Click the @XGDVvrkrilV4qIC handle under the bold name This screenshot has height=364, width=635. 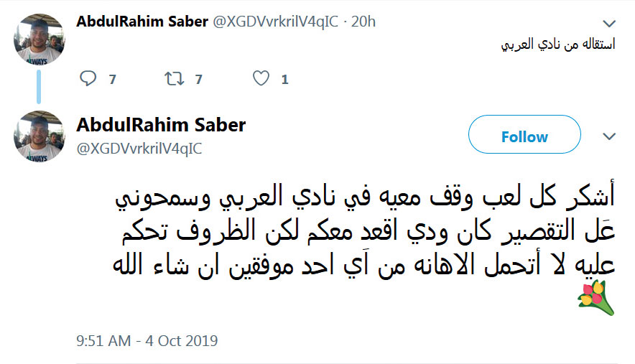coord(139,148)
